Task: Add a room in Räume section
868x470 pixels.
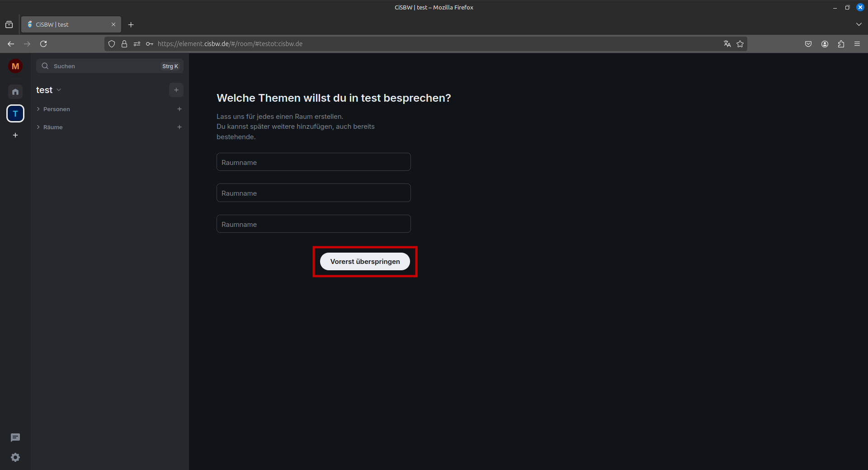Action: pyautogui.click(x=179, y=127)
